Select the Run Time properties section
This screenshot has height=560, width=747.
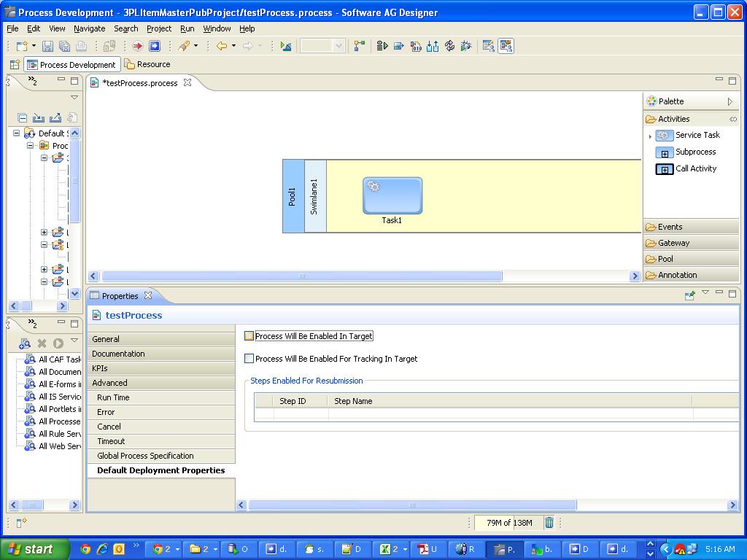[x=161, y=397]
